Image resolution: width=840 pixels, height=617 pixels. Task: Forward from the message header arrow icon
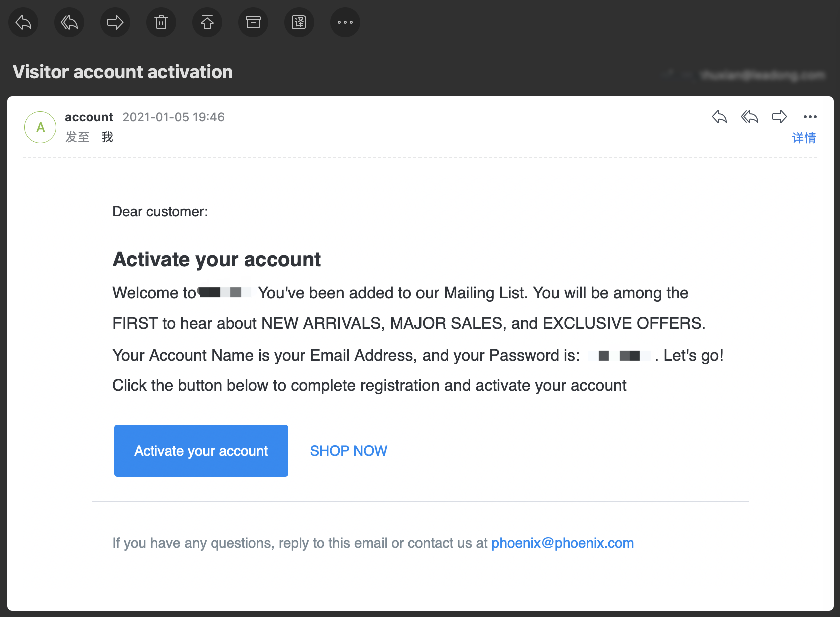[x=779, y=117]
